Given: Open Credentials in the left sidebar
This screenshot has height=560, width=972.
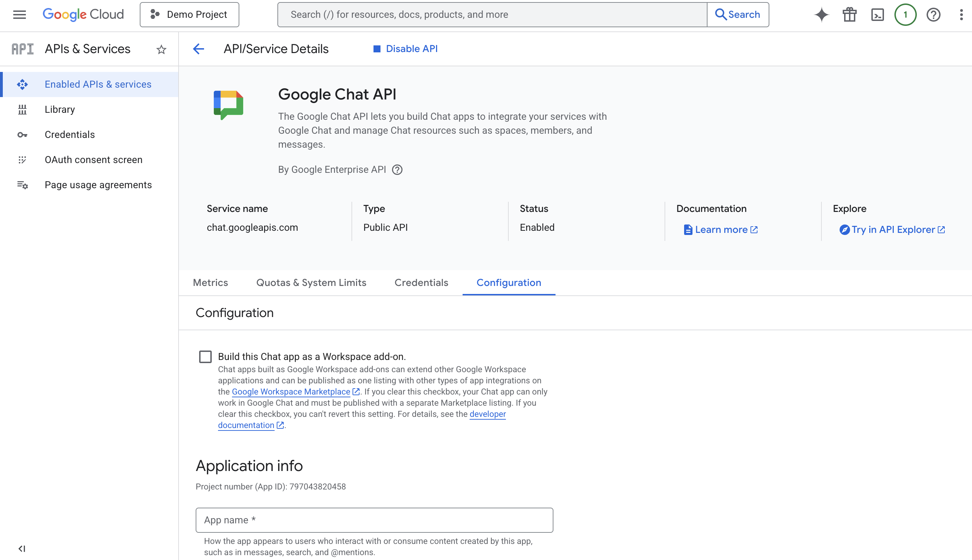Looking at the screenshot, I should (x=70, y=135).
